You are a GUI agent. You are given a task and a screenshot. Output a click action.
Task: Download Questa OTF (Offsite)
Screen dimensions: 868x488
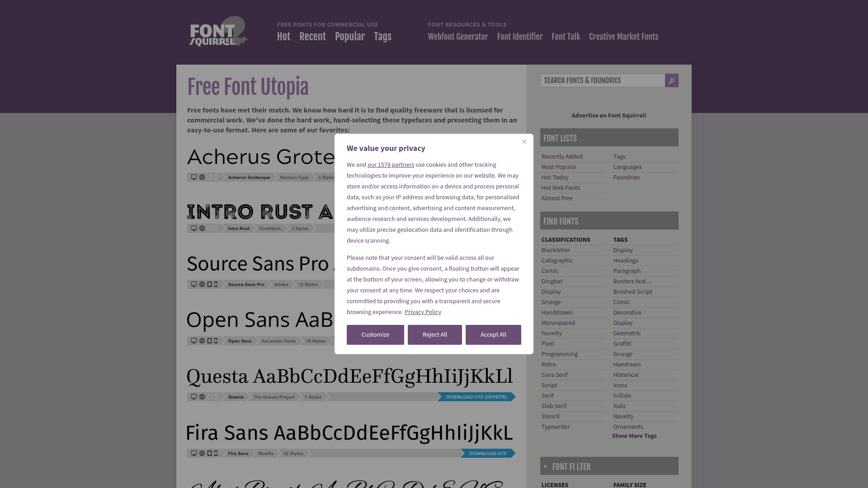point(476,397)
